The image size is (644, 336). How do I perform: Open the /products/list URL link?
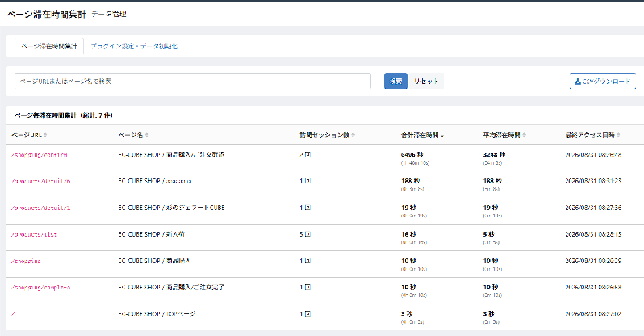click(34, 234)
